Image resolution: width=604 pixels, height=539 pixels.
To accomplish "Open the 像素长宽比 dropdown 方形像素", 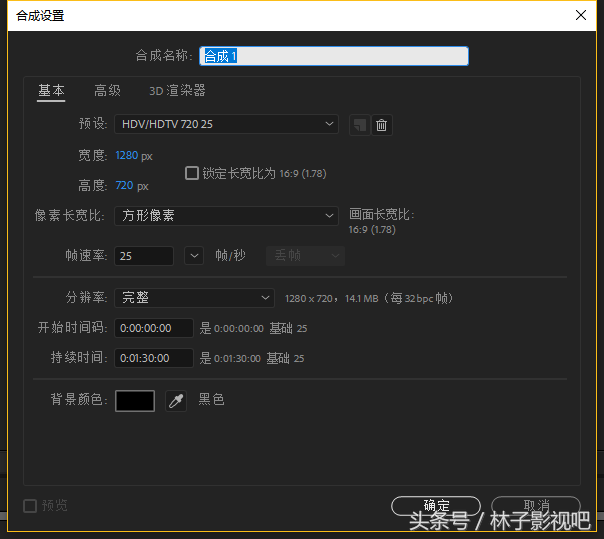I will coord(226,215).
